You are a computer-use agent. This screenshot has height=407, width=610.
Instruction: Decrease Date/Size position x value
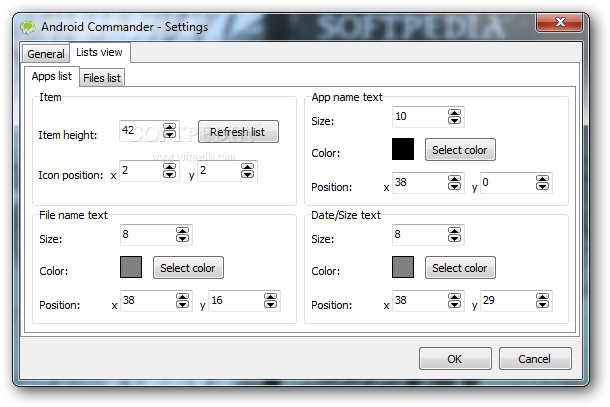pos(454,304)
